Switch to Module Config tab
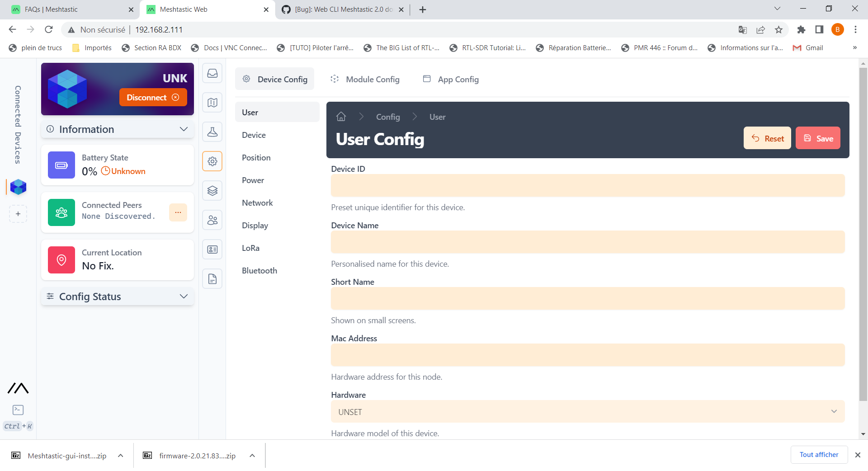The width and height of the screenshot is (868, 471). pos(365,80)
